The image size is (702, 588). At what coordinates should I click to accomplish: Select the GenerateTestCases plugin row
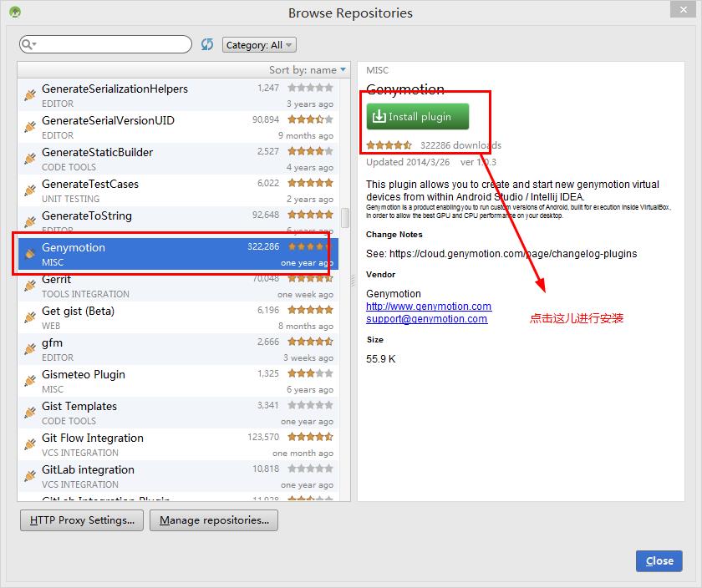coord(178,190)
